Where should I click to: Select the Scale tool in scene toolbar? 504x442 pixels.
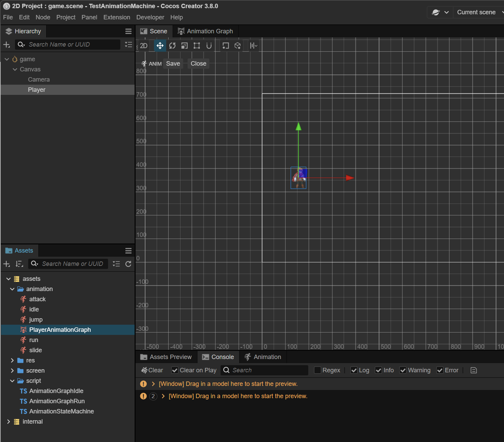185,46
